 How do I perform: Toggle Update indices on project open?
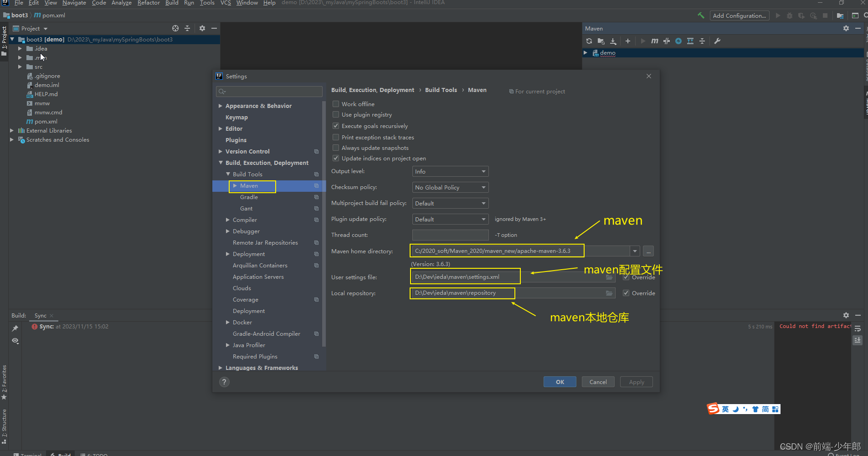[x=336, y=158]
